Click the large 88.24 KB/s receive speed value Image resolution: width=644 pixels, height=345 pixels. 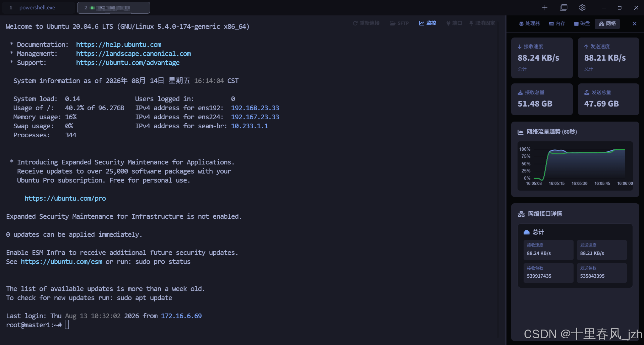click(538, 58)
